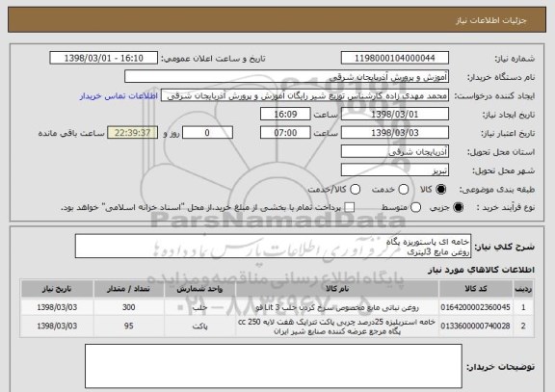This screenshot has width=555, height=392.
Task: Click the buyer organization name field
Action: tap(287, 76)
